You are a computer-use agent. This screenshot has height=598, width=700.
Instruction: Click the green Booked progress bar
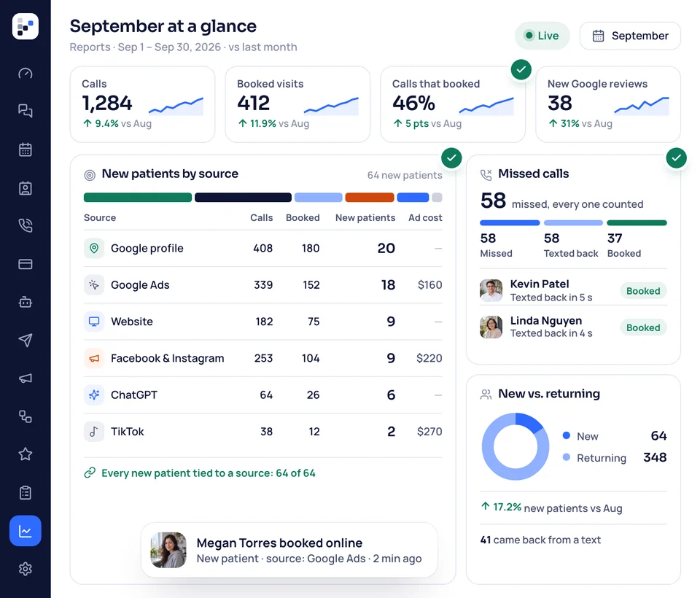637,223
